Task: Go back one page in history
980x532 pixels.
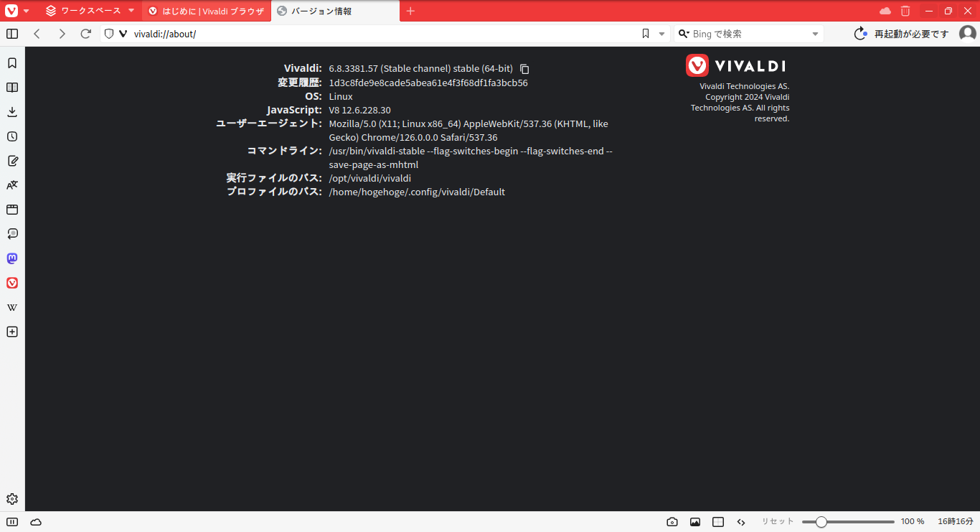Action: pyautogui.click(x=37, y=34)
